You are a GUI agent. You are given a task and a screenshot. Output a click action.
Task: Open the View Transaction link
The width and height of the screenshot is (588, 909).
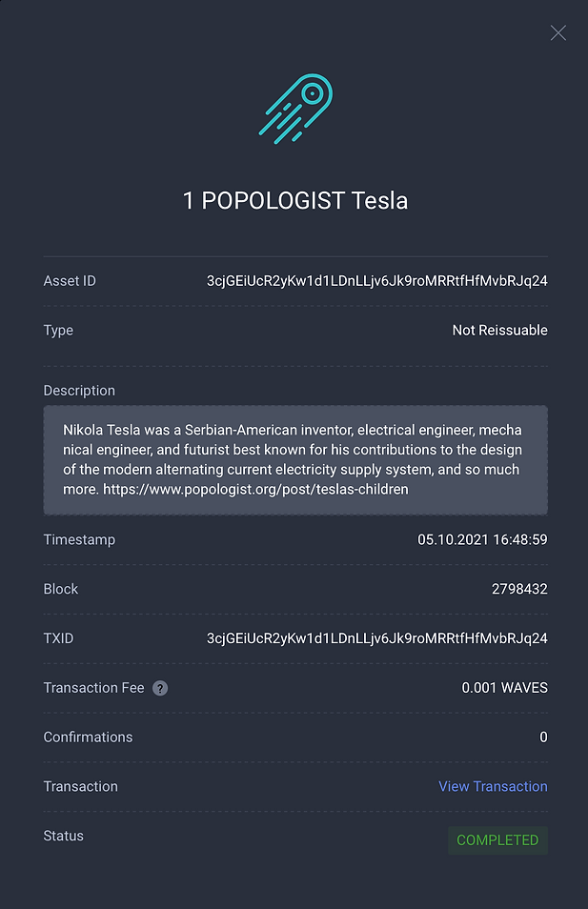point(493,786)
